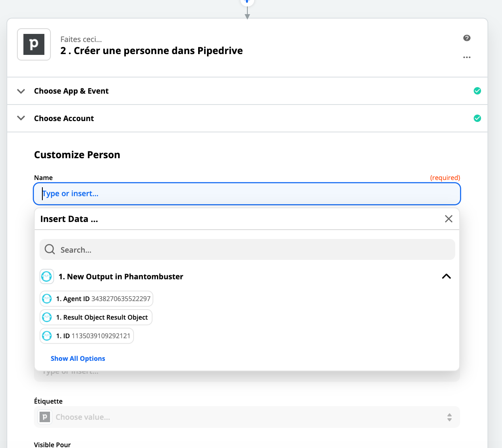This screenshot has width=502, height=448.
Task: Click the Visible Pour label
Action: 52,444
